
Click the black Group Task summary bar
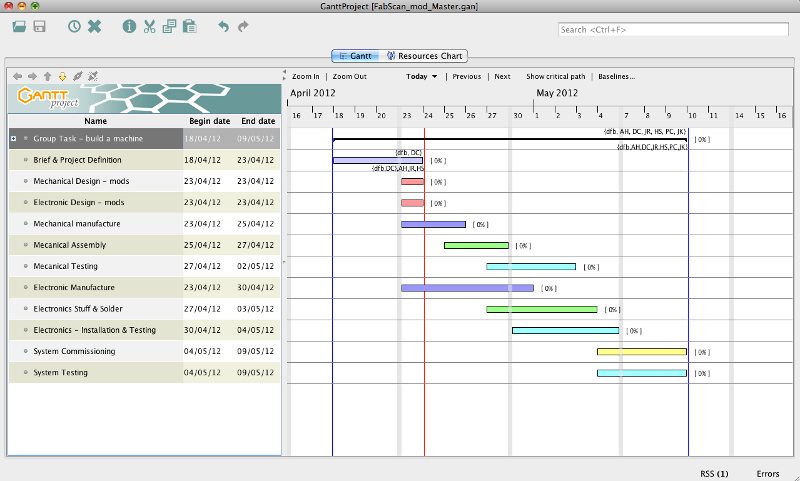click(x=510, y=139)
